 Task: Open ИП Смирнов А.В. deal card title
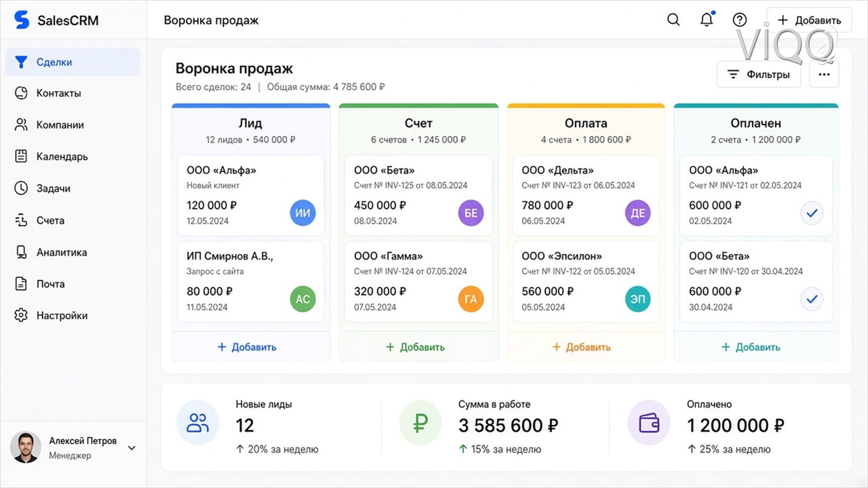tap(230, 256)
